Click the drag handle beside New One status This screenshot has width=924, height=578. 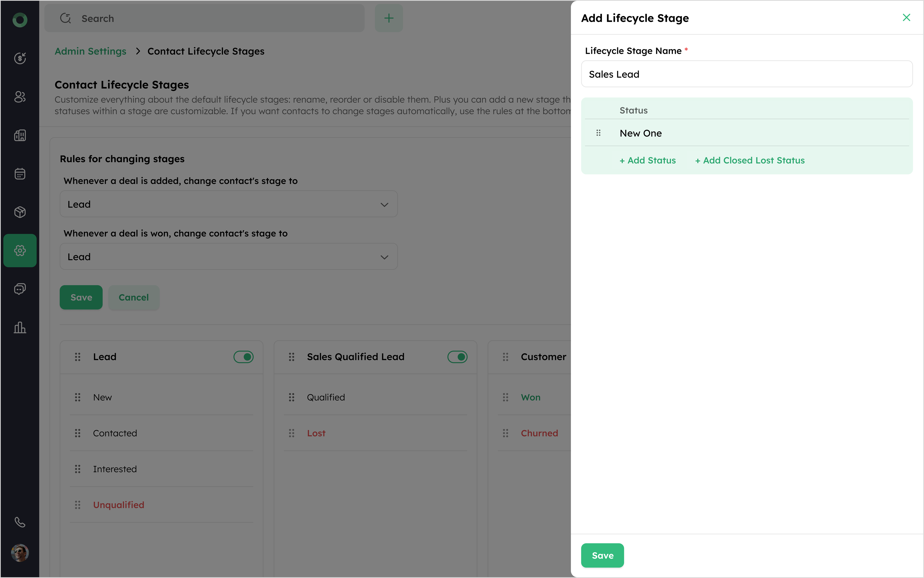598,133
